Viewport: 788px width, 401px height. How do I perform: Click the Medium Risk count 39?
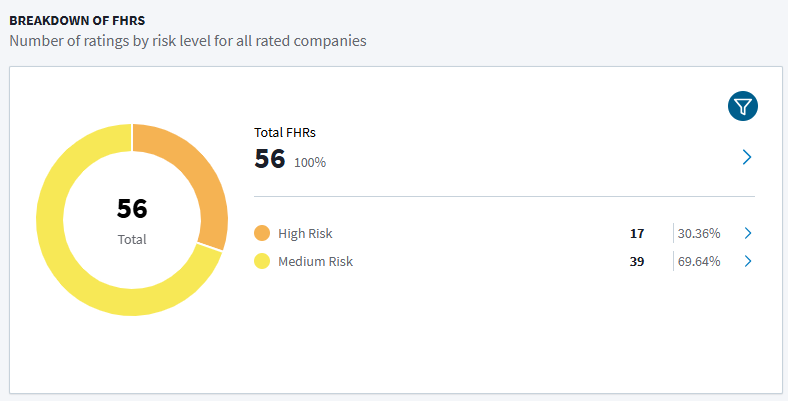point(637,262)
